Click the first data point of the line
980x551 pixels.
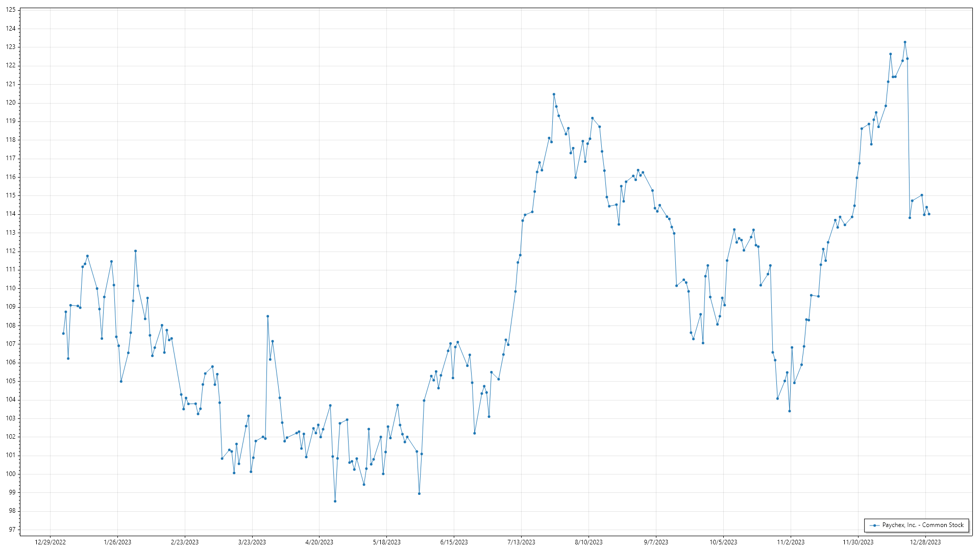point(63,334)
